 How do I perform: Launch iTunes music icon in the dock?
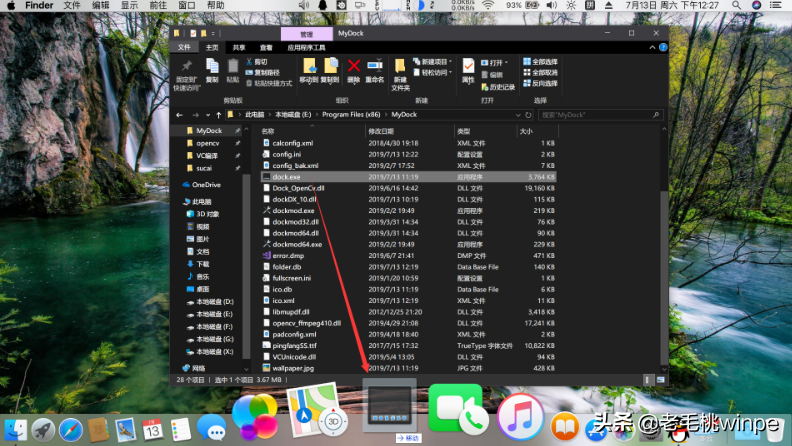click(x=520, y=413)
